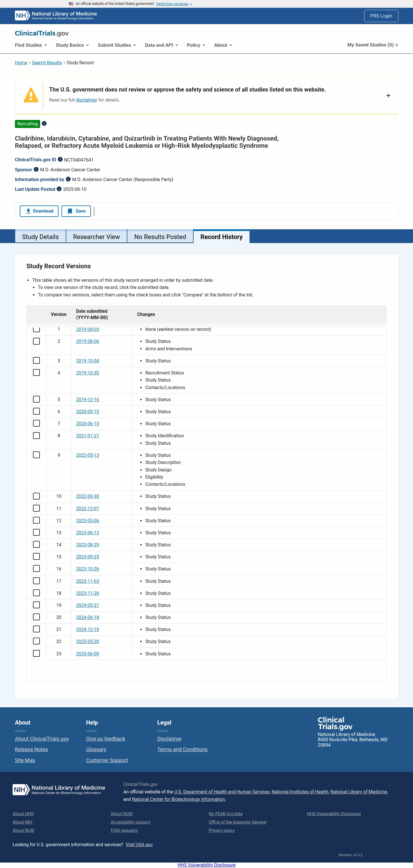Click the yellow warning triangle icon
Screen dimensions: 413x868
31,95
